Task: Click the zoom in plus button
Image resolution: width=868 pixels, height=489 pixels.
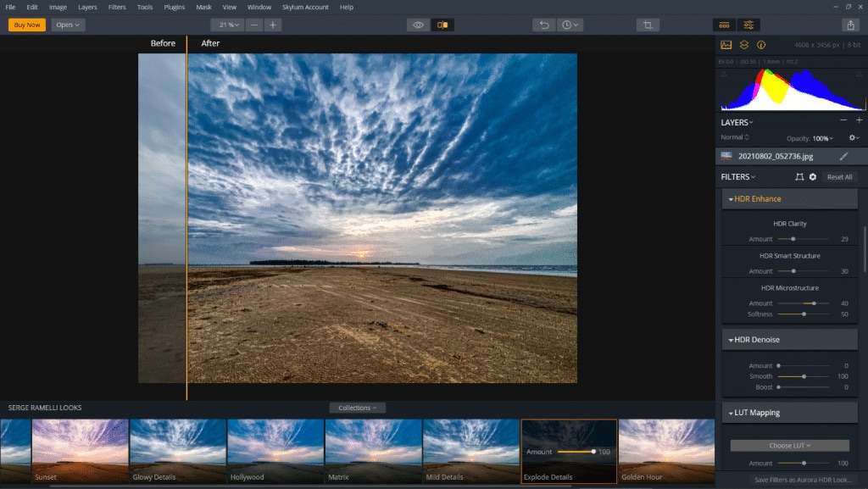Action: pos(273,25)
